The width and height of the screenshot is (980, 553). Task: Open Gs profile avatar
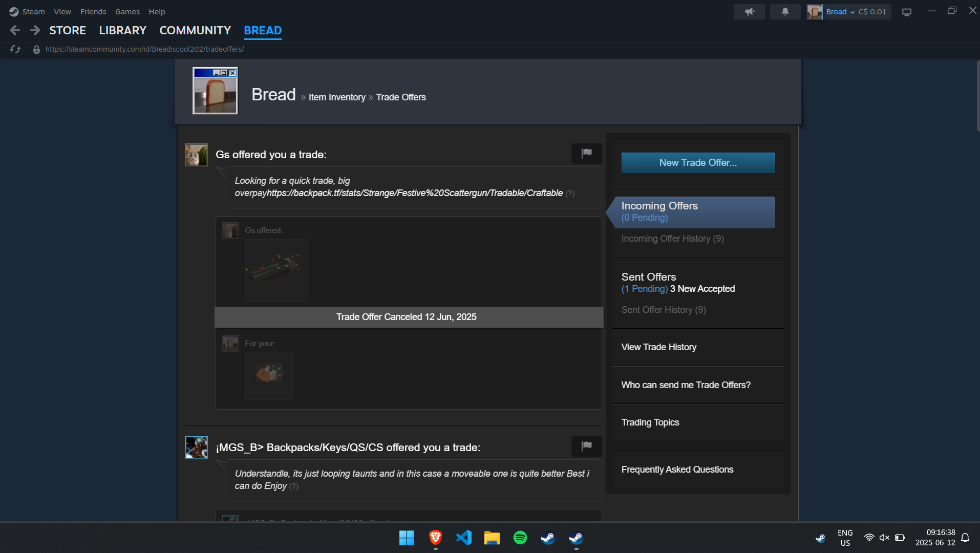pos(196,155)
